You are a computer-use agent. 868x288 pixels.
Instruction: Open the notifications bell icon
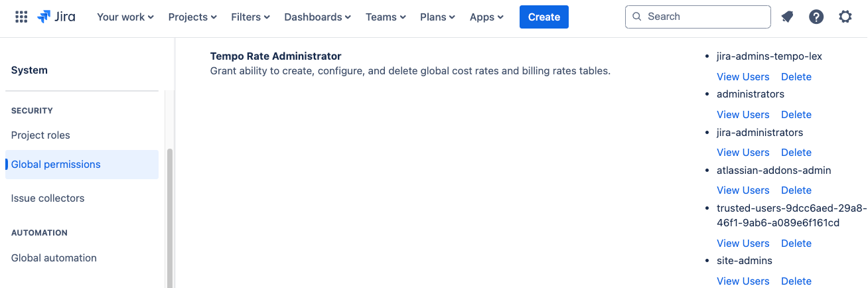click(787, 17)
